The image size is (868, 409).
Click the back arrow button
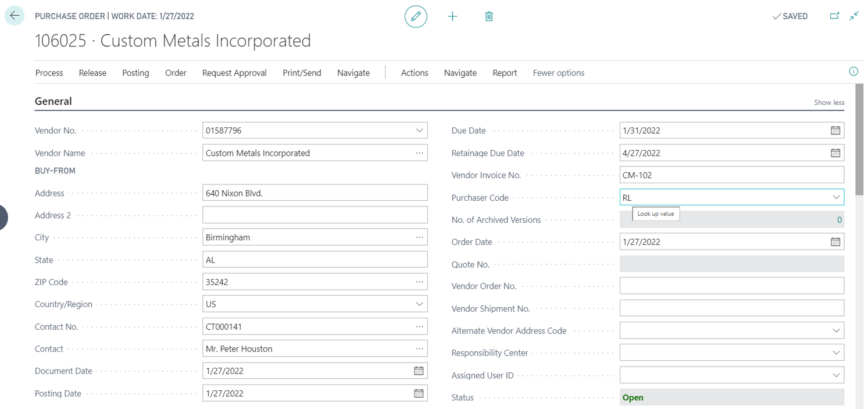(x=15, y=16)
